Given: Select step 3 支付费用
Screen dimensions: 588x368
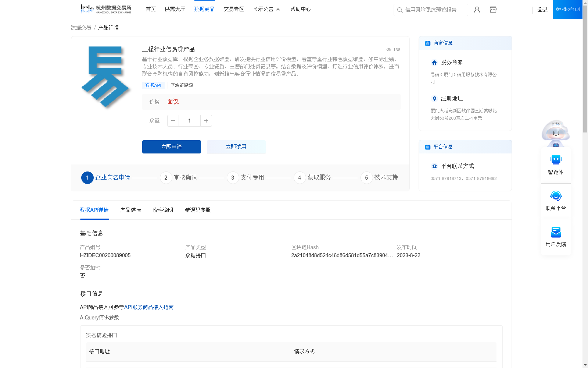Looking at the screenshot, I should [x=245, y=178].
